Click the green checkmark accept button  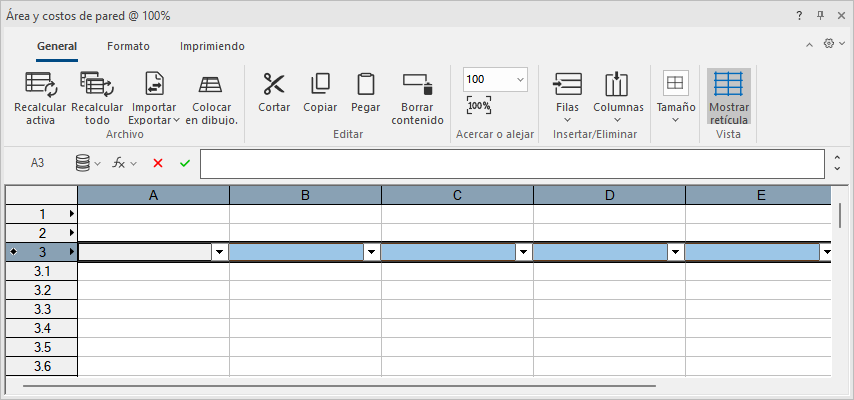(x=185, y=163)
